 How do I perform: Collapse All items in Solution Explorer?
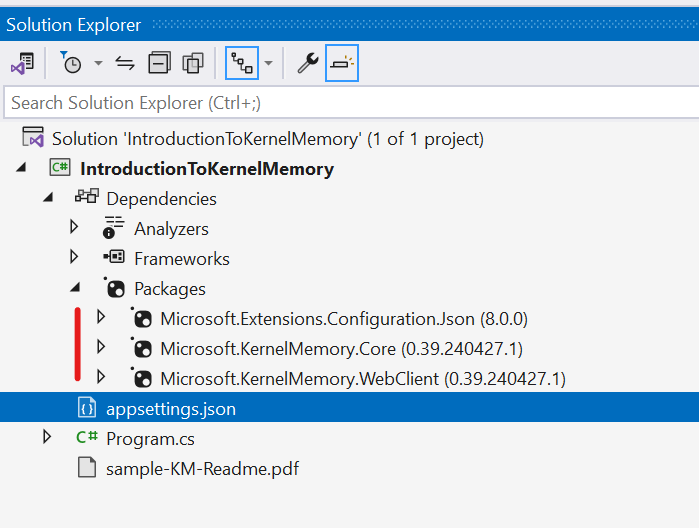click(159, 64)
